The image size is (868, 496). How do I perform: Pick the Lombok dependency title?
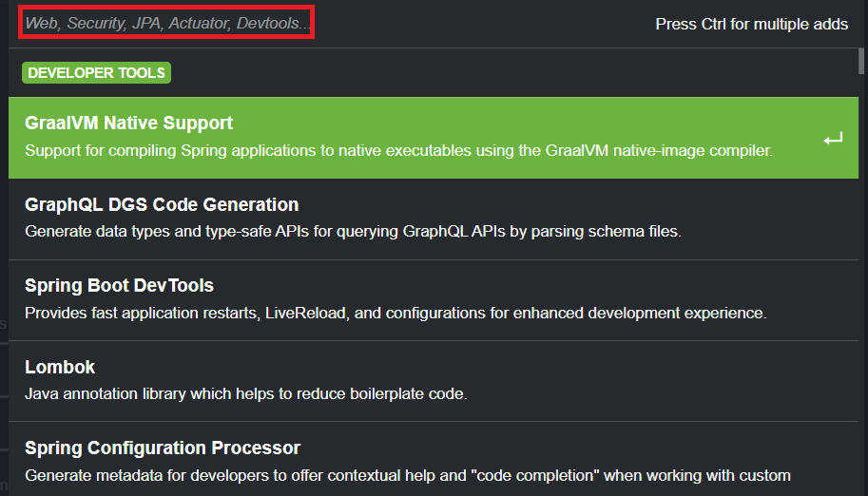click(x=60, y=368)
